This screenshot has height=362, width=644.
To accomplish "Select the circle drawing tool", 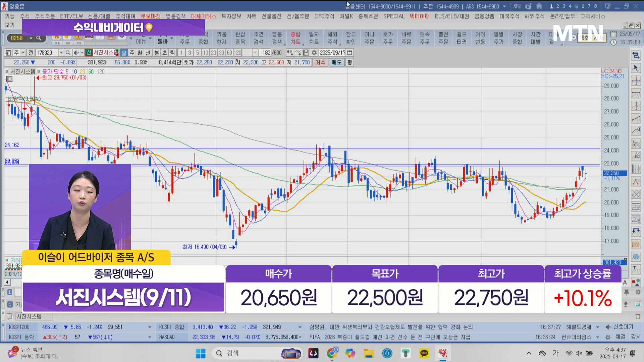I will coord(636,257).
